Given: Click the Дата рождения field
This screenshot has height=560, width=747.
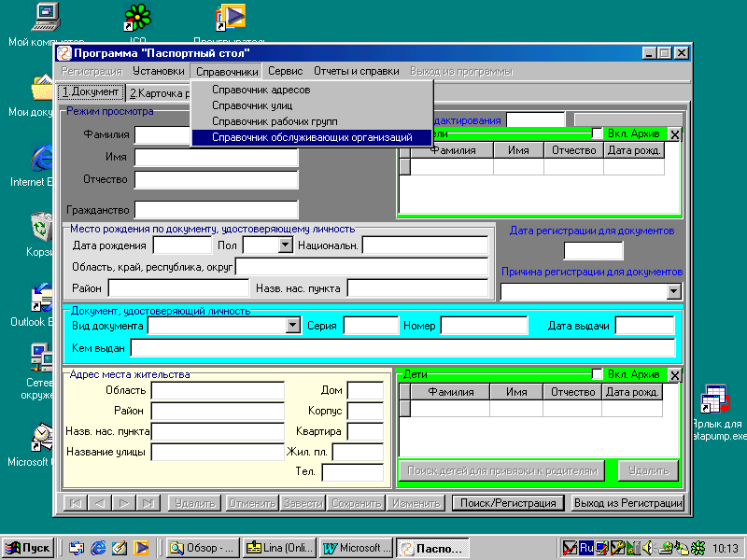Looking at the screenshot, I should [182, 245].
